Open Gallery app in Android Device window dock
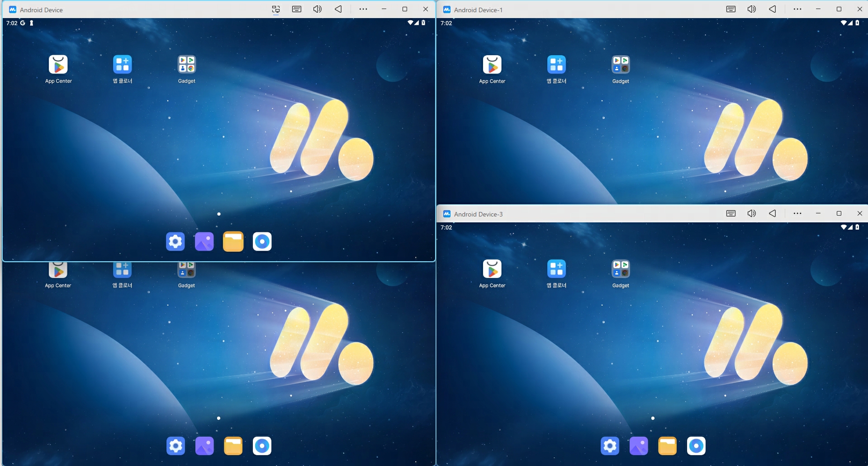 click(x=204, y=241)
